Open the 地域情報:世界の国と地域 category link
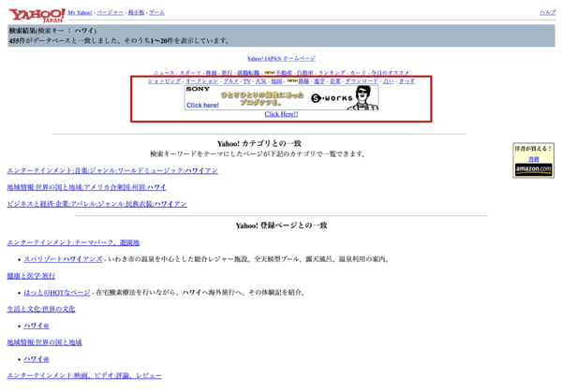 pos(44,342)
